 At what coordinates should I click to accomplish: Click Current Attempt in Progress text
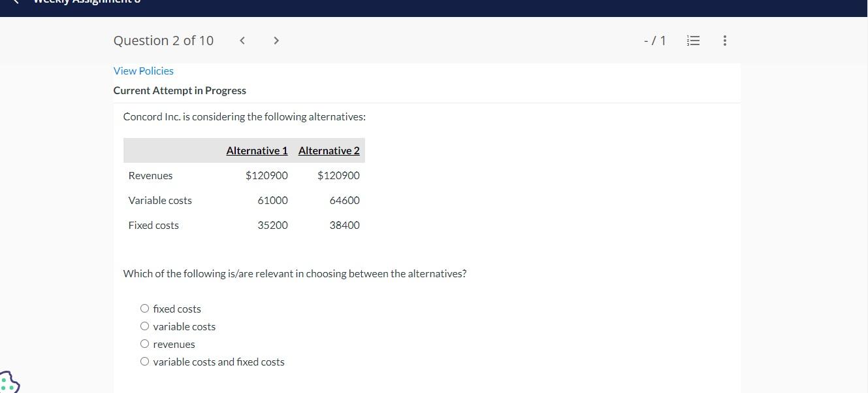point(180,90)
